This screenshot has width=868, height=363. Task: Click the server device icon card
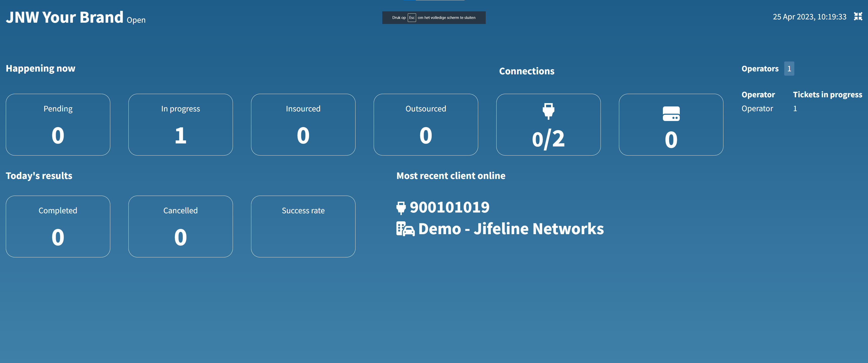(x=670, y=125)
